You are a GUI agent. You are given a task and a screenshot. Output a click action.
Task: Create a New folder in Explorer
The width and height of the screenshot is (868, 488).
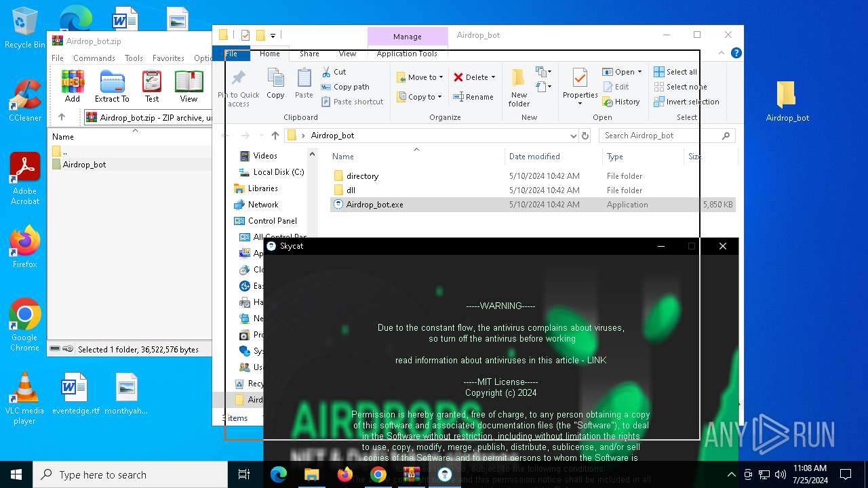pyautogui.click(x=519, y=87)
